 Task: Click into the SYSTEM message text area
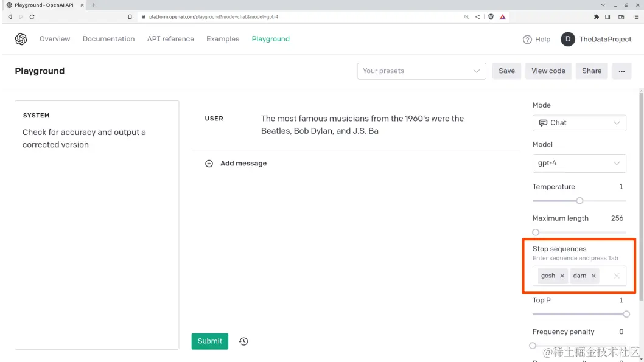97,225
